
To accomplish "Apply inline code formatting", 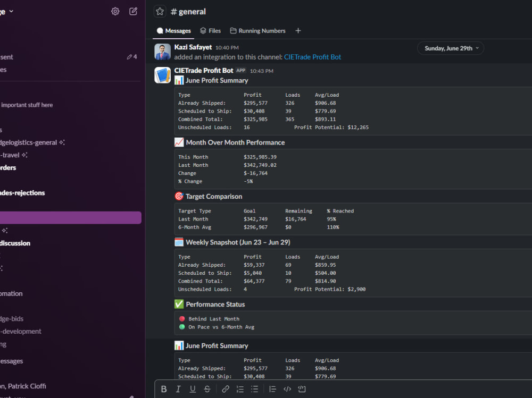I will [x=287, y=389].
